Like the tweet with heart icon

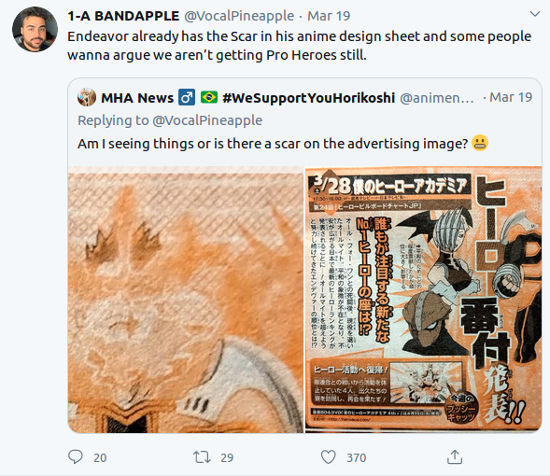[x=328, y=457]
